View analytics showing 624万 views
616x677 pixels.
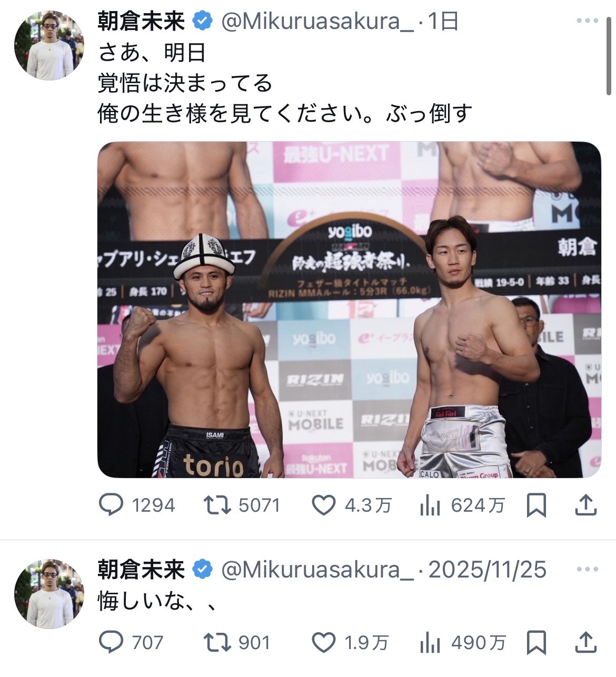click(x=430, y=506)
